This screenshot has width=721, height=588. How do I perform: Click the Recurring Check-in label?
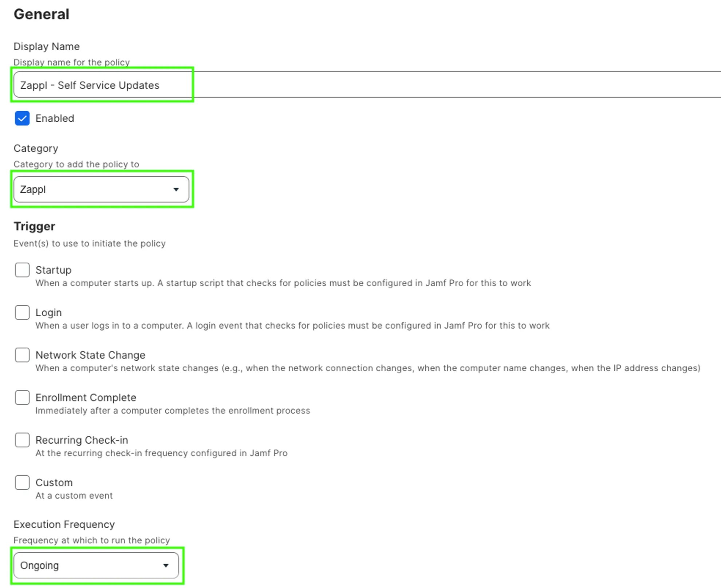click(82, 440)
